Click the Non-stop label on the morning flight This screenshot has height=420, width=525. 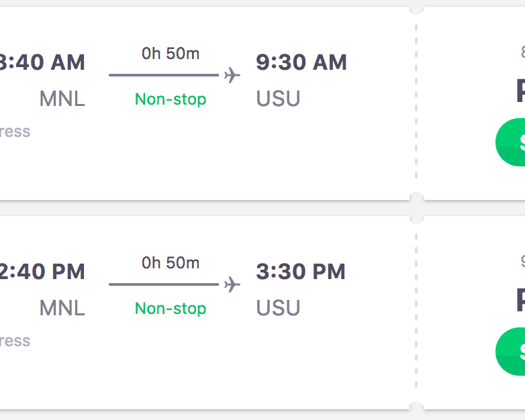click(171, 99)
